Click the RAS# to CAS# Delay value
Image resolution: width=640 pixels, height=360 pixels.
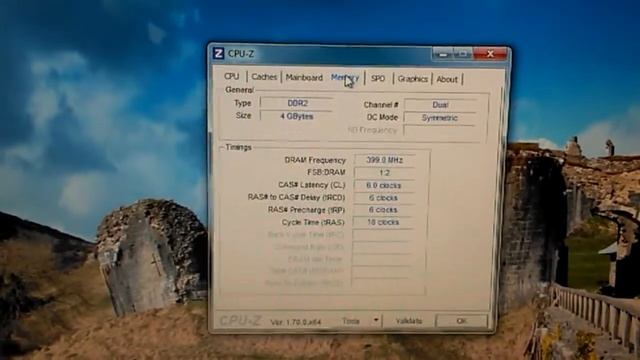point(384,198)
